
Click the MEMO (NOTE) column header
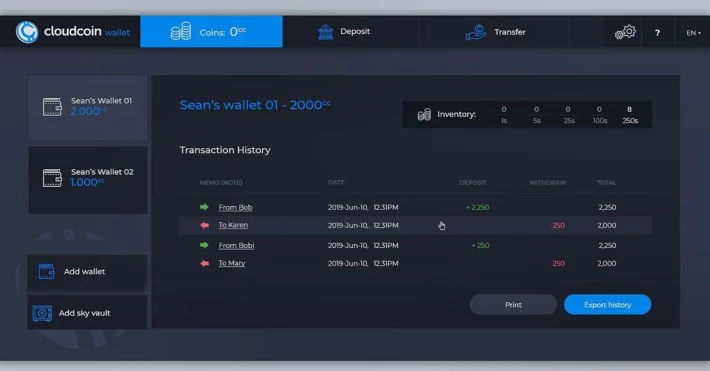tap(221, 183)
